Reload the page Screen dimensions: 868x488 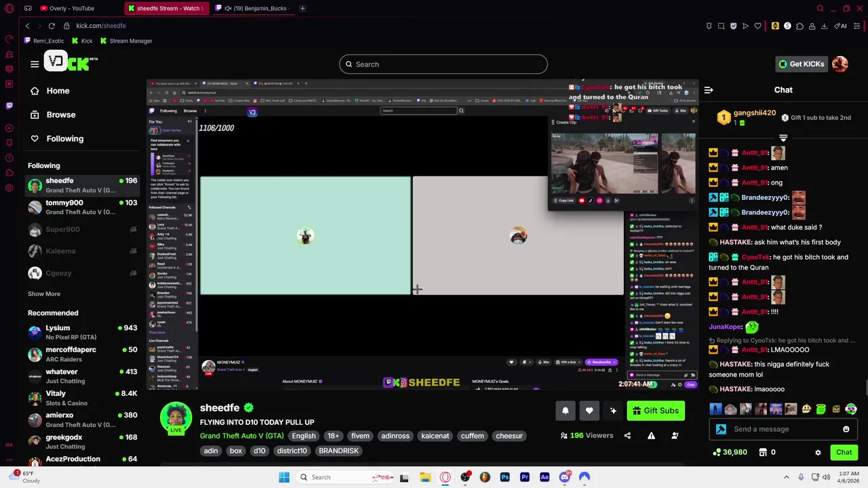pyautogui.click(x=52, y=26)
